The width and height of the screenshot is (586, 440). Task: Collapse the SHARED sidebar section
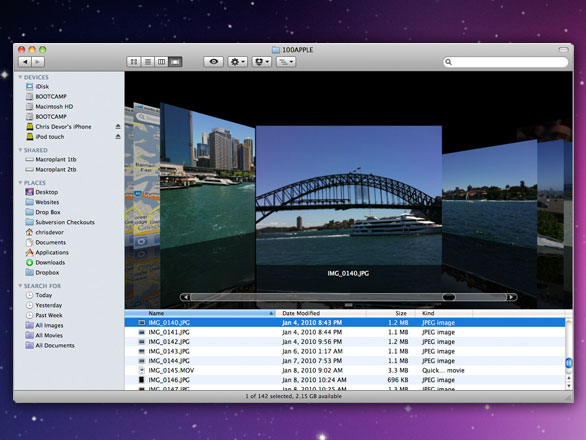point(20,150)
